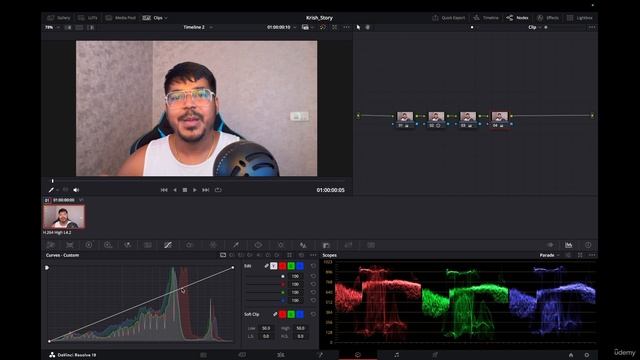This screenshot has height=360, width=640.
Task: Select green channel in Edit row
Action: click(291, 266)
